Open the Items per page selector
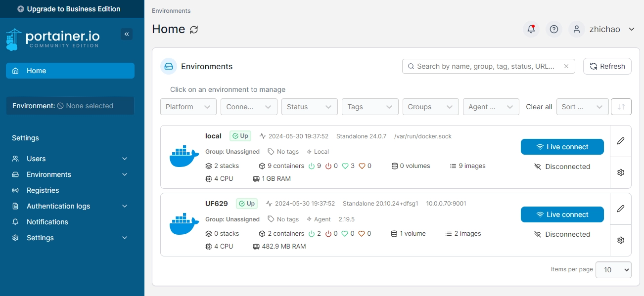The image size is (644, 296). click(x=613, y=270)
